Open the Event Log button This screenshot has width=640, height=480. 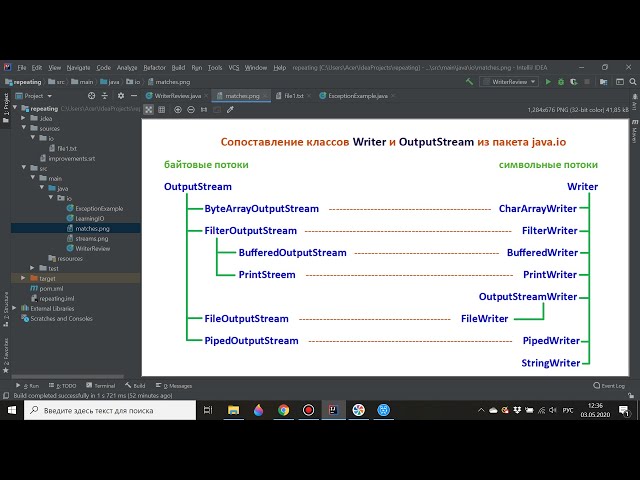click(609, 385)
